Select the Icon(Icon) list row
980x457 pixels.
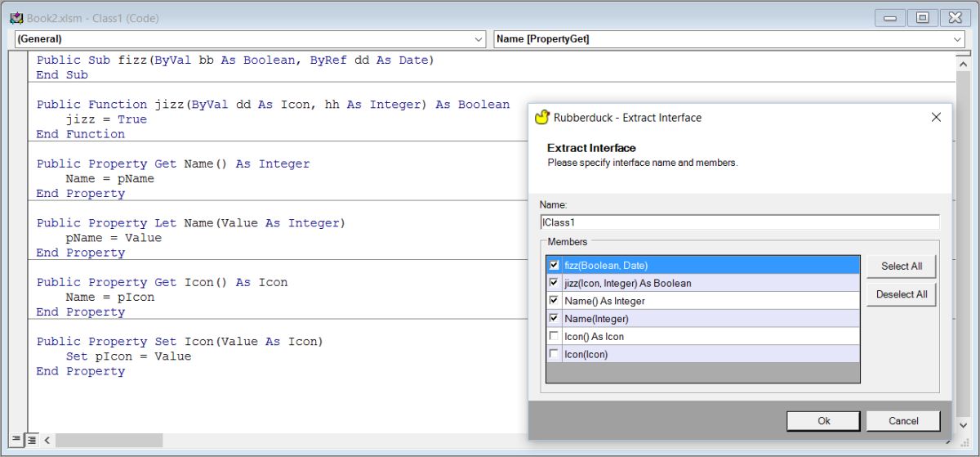point(703,354)
